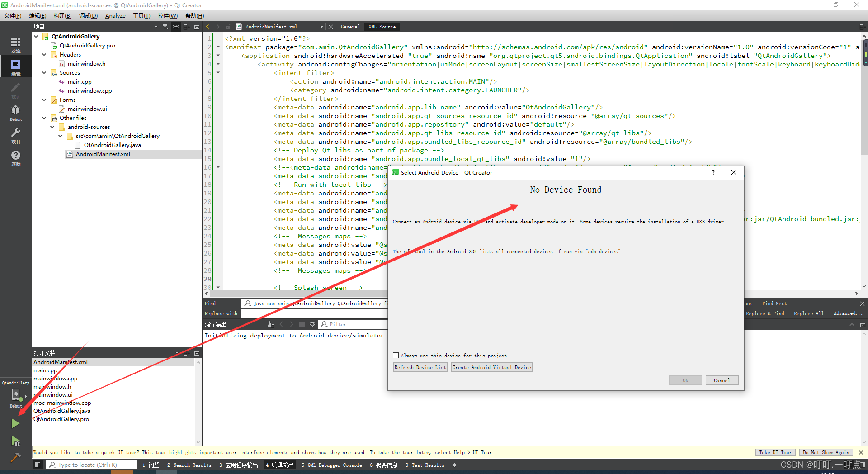The height and width of the screenshot is (474, 868).
Task: Click Find Next
Action: click(774, 303)
